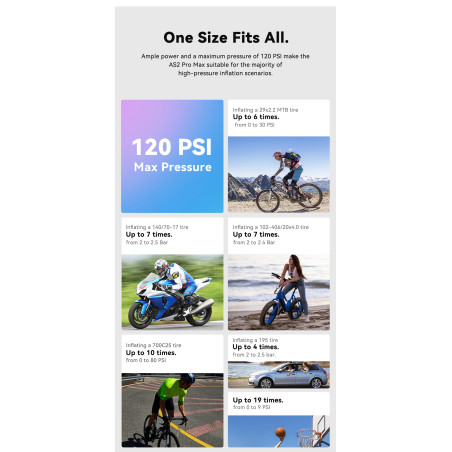Click the from 0 to 9 PSI text

tap(252, 407)
